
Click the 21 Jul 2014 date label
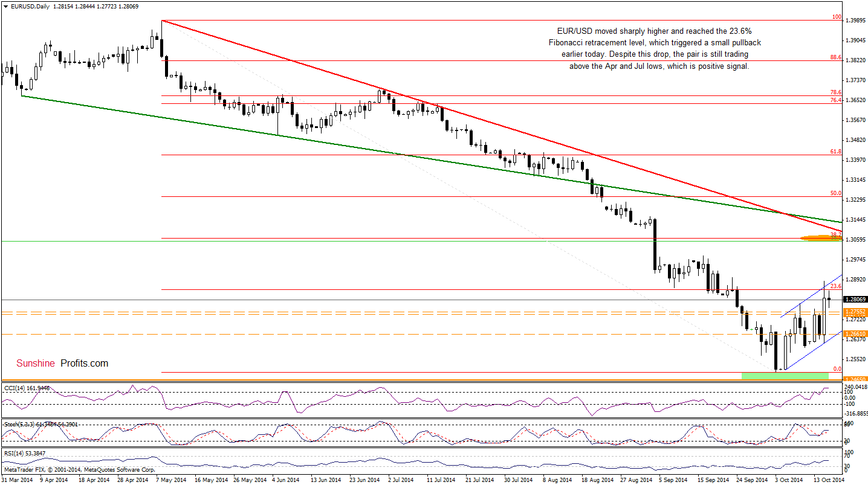[x=480, y=480]
